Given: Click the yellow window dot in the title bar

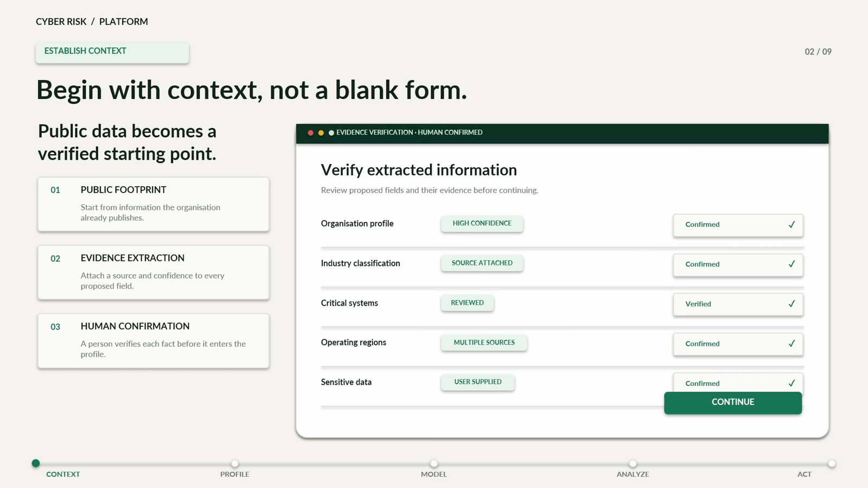Looking at the screenshot, I should point(321,132).
